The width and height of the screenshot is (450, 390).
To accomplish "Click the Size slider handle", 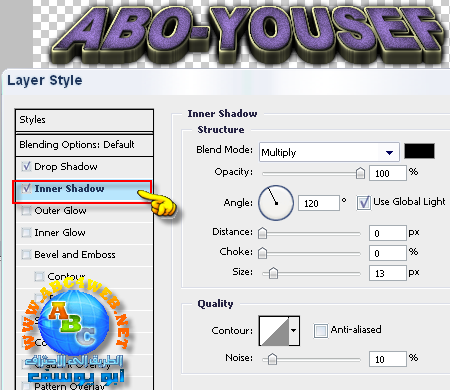I will point(273,273).
